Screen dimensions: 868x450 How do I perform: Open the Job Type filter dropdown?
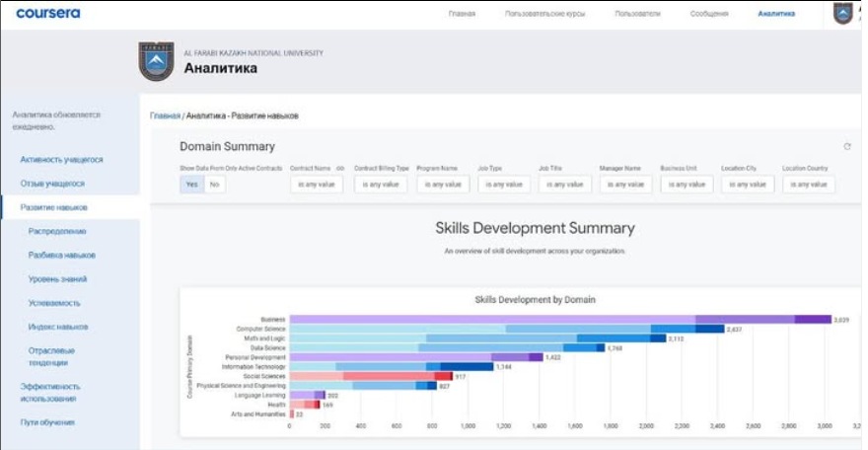pyautogui.click(x=504, y=185)
